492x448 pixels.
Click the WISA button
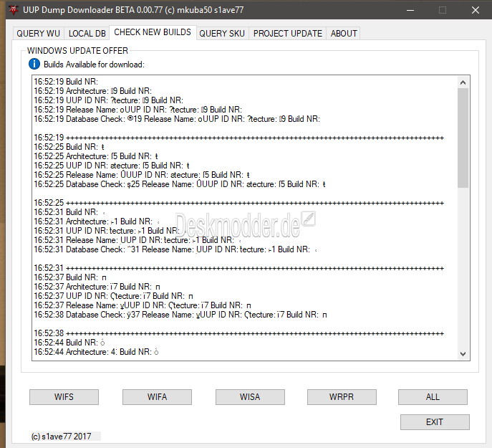tap(250, 397)
